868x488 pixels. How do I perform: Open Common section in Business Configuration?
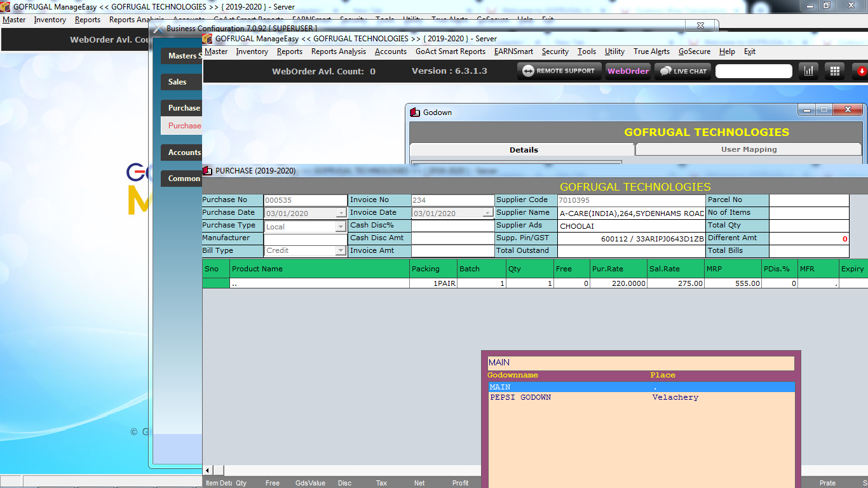[182, 179]
